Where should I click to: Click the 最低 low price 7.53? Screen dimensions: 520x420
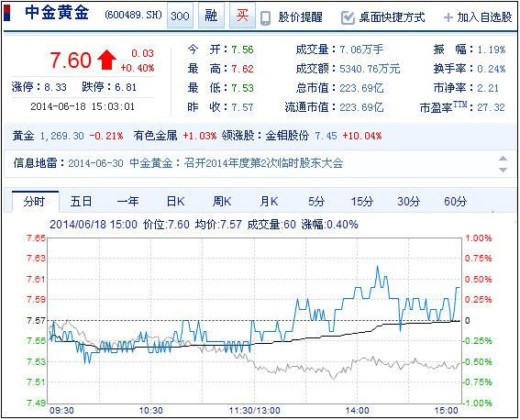(x=242, y=88)
